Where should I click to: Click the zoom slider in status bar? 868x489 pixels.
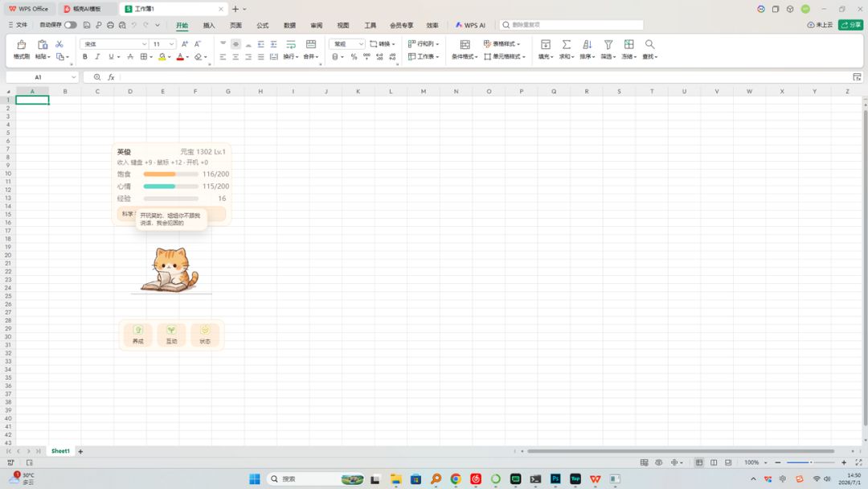click(x=810, y=462)
